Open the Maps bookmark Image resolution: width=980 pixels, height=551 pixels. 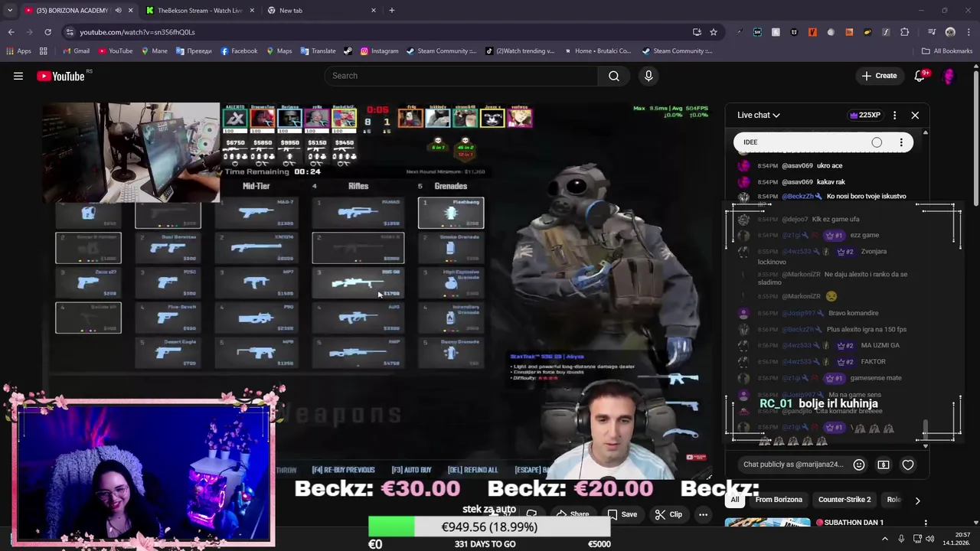click(279, 51)
